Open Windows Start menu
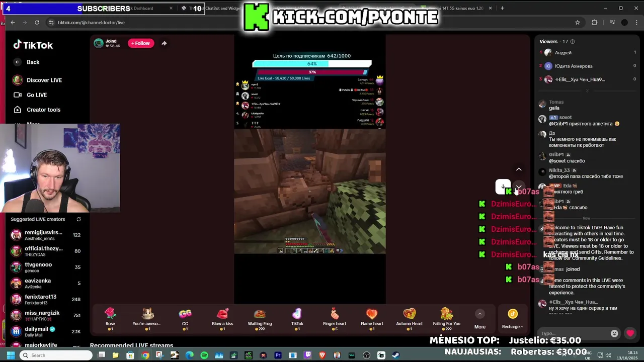644x362 pixels. [x=10, y=355]
